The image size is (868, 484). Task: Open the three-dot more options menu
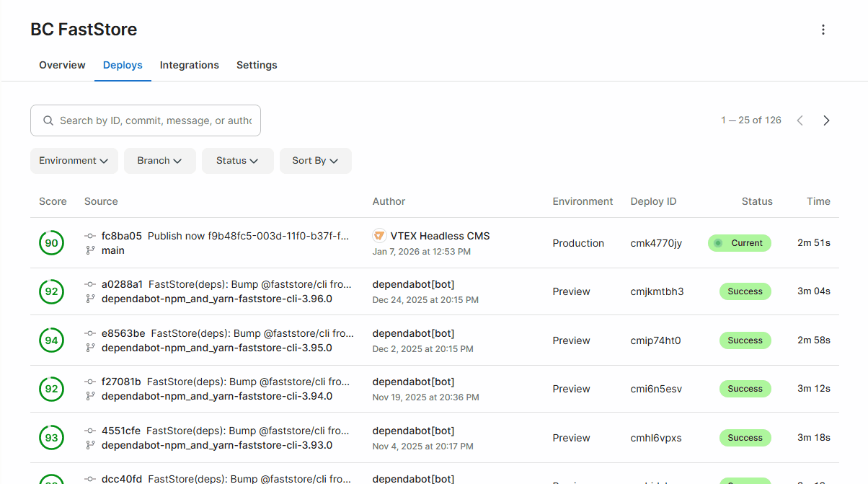coord(823,30)
